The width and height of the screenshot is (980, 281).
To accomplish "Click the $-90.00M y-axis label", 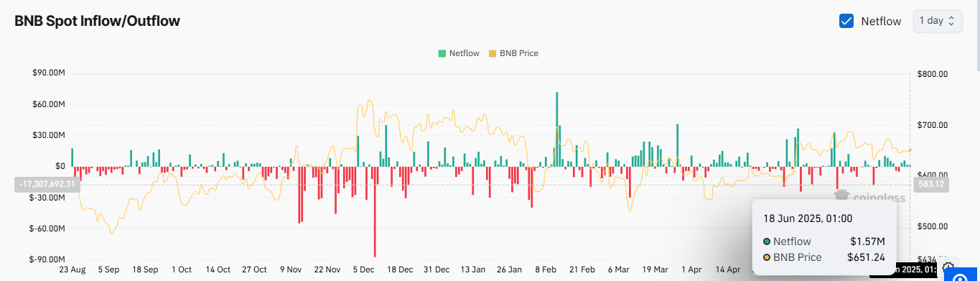I will pyautogui.click(x=48, y=259).
